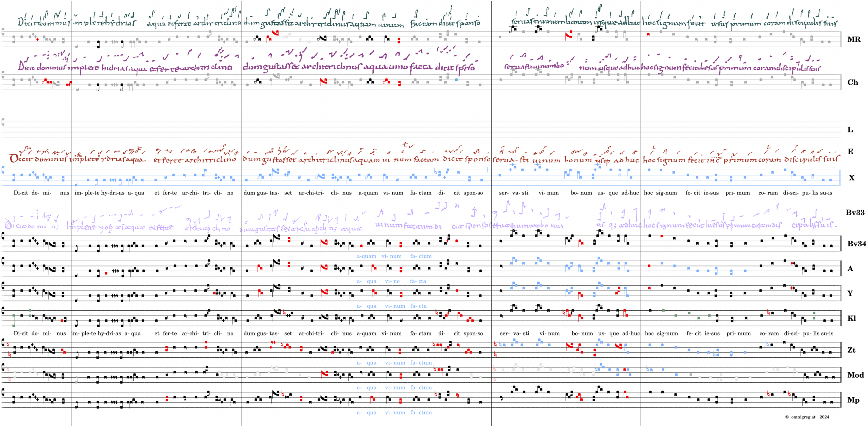Viewport: 868px width, 429px height.
Task: Click 'Di-cit' lyric under the X staff
Action: [21, 193]
